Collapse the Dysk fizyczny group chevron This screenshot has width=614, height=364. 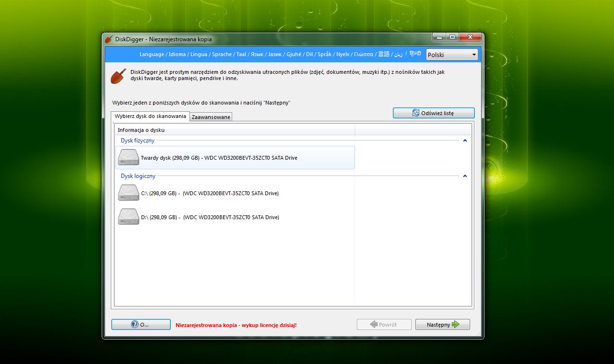click(x=465, y=141)
